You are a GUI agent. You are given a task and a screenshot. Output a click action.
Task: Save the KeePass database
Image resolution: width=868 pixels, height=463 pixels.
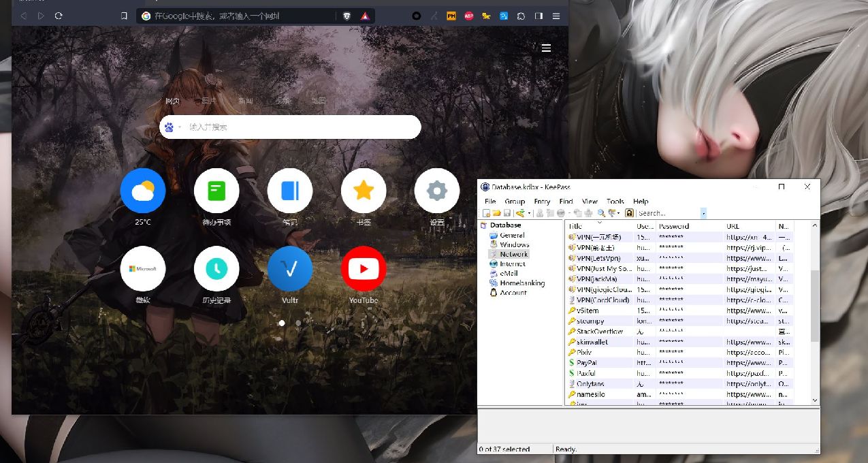click(507, 213)
